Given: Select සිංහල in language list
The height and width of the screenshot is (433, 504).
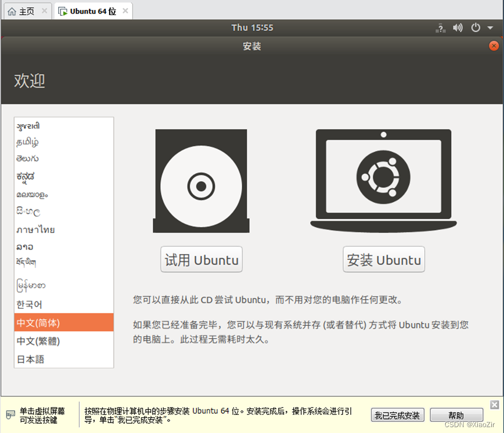Looking at the screenshot, I should click(x=64, y=212).
